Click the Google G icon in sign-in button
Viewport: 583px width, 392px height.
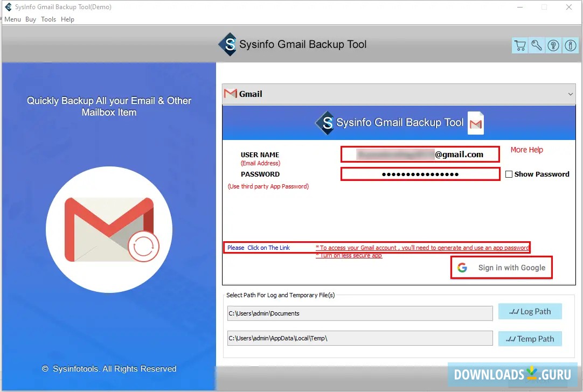click(x=462, y=267)
